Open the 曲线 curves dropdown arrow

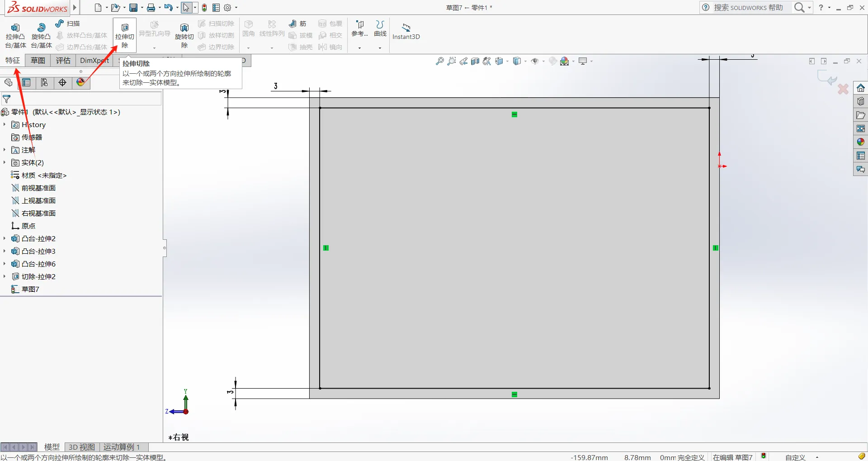tap(380, 48)
